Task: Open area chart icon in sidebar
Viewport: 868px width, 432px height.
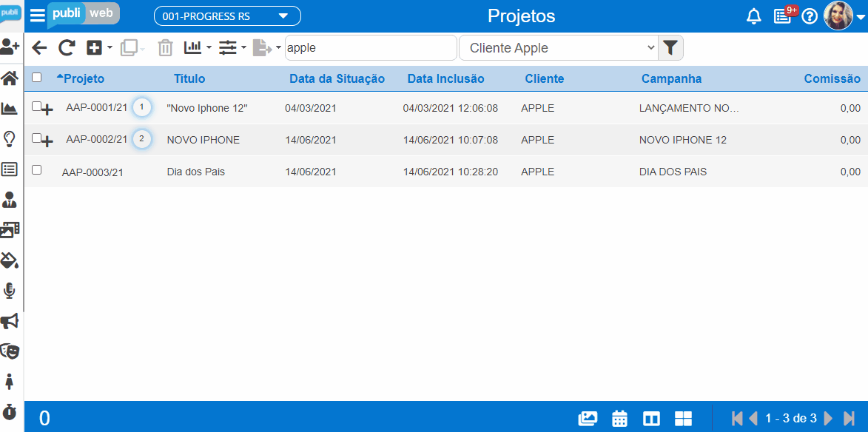Action: point(10,109)
